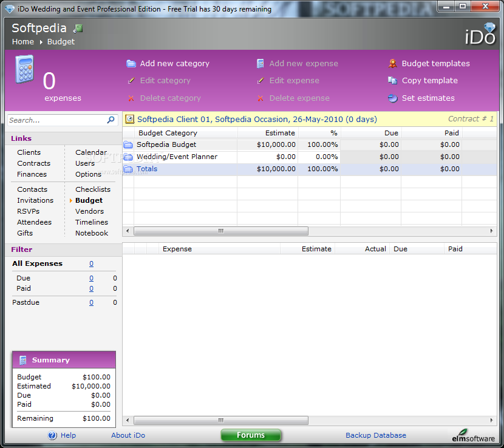Open Checklists
504x448 pixels.
(93, 189)
